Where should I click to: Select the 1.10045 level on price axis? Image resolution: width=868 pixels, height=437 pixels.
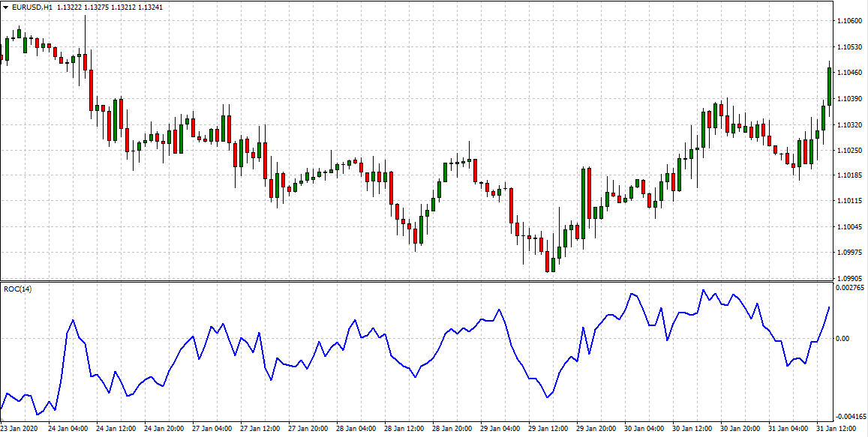tap(849, 226)
